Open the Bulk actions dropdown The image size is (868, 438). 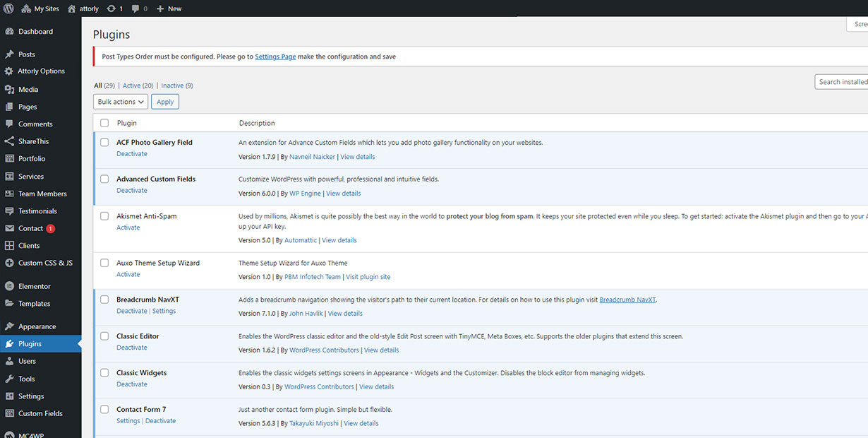point(121,102)
